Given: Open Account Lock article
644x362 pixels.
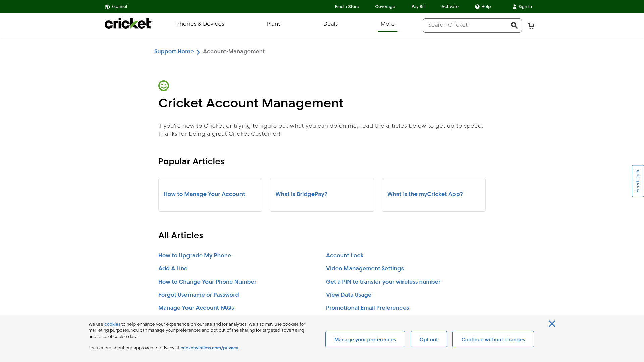Looking at the screenshot, I should pyautogui.click(x=344, y=256).
